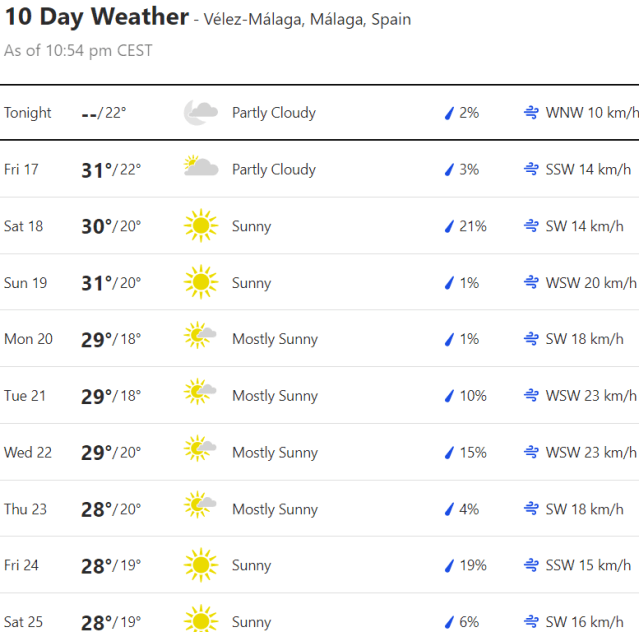Click Thu 23 mostly sunny icon
Viewport: 639px width, 632px height.
[200, 509]
